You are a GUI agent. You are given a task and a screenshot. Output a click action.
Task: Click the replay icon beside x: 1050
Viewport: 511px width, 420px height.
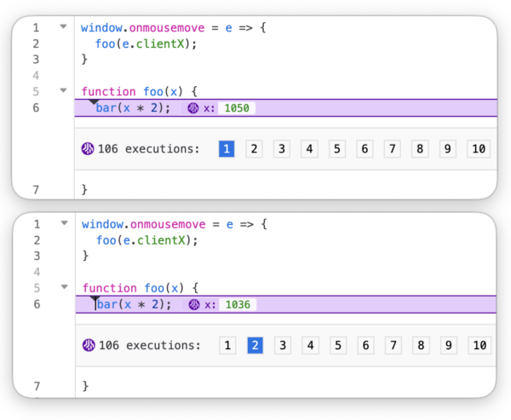coord(192,108)
